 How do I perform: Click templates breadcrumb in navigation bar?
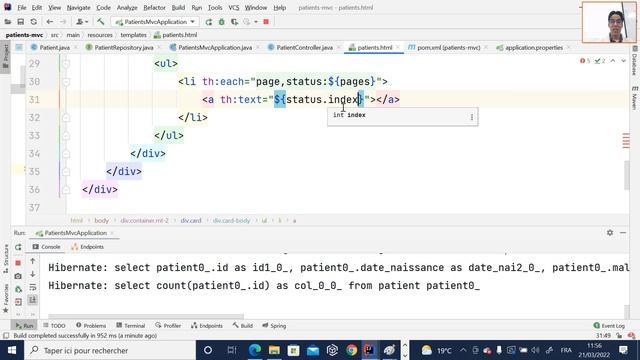click(x=133, y=35)
